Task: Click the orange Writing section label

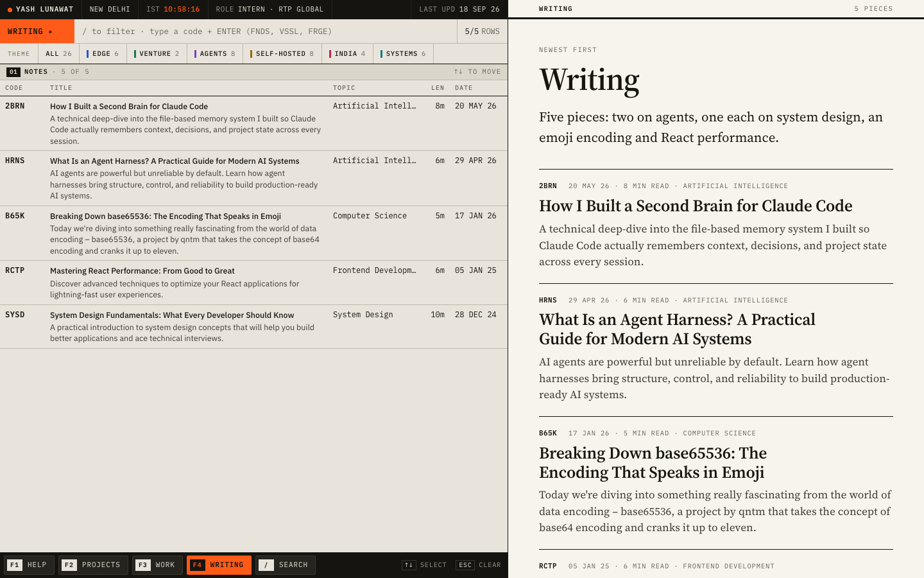Action: pyautogui.click(x=37, y=31)
